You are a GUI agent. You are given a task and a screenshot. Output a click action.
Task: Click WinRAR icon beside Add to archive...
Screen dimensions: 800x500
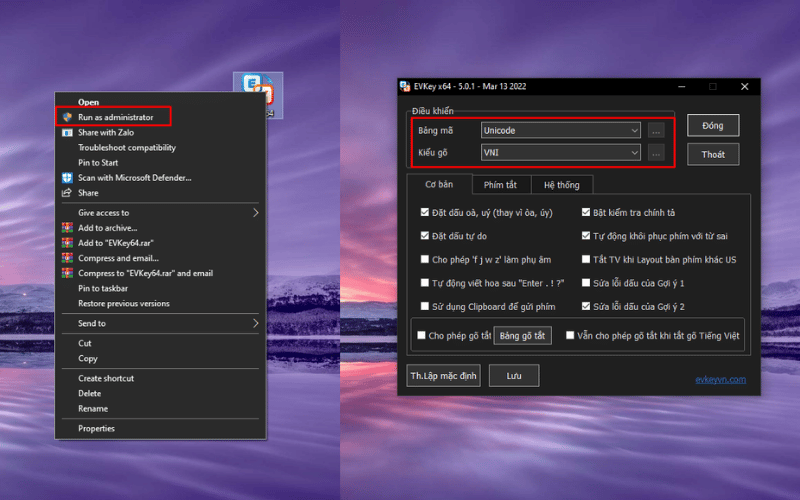[67, 228]
